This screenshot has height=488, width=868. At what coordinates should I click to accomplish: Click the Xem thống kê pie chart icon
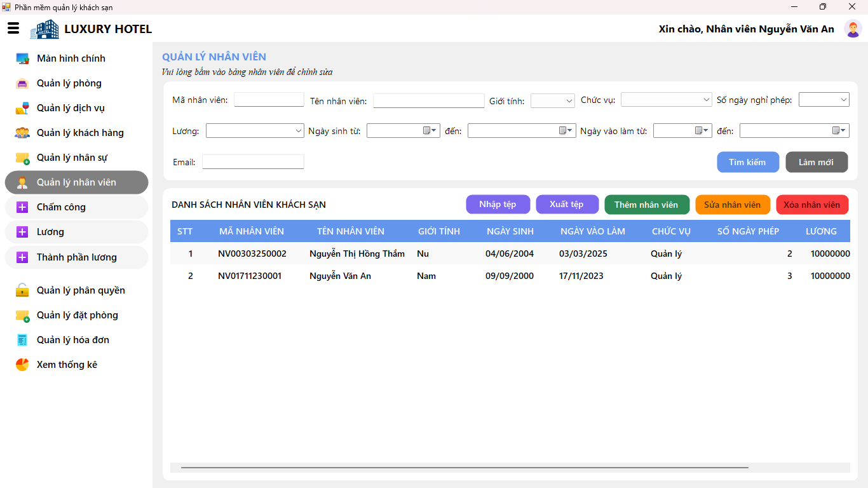click(22, 365)
